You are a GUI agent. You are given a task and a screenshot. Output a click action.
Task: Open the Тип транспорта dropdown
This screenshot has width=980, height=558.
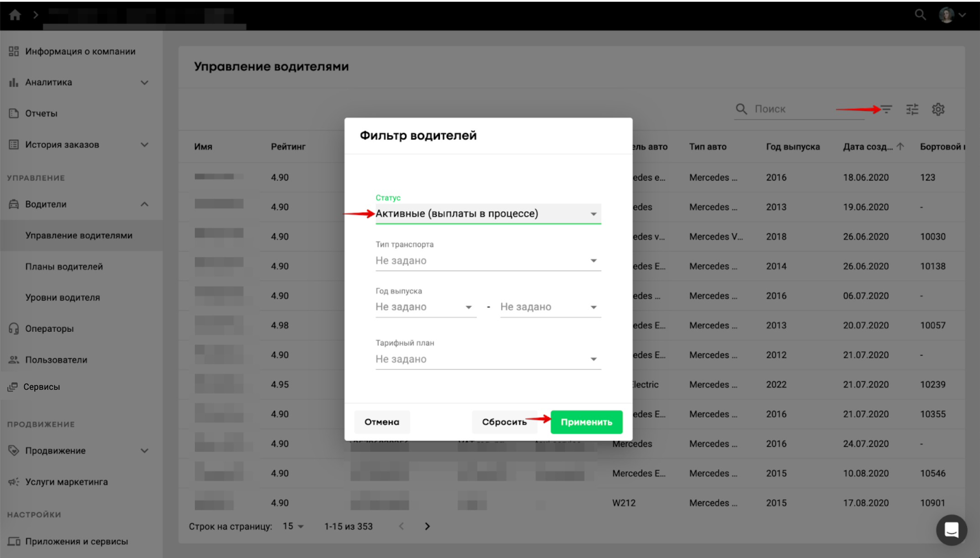coord(488,261)
